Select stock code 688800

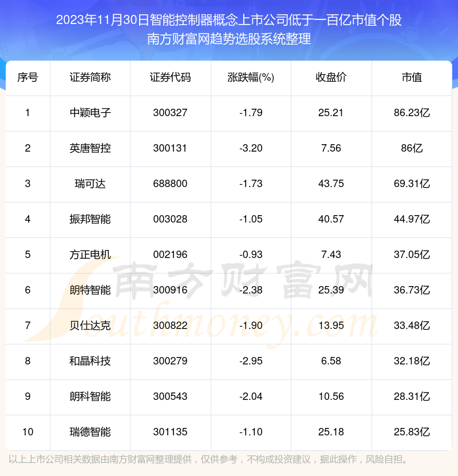pos(171,184)
